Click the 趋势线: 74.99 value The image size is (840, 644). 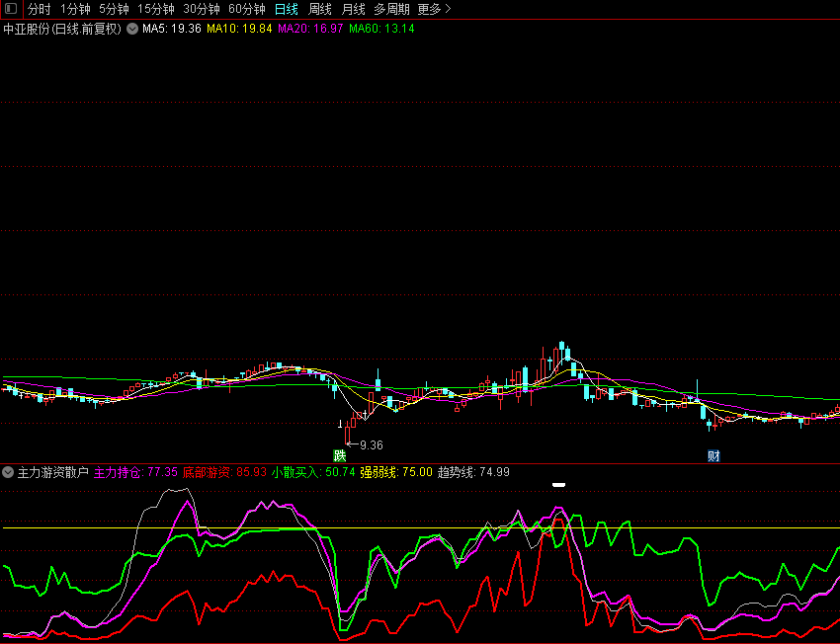(x=473, y=472)
